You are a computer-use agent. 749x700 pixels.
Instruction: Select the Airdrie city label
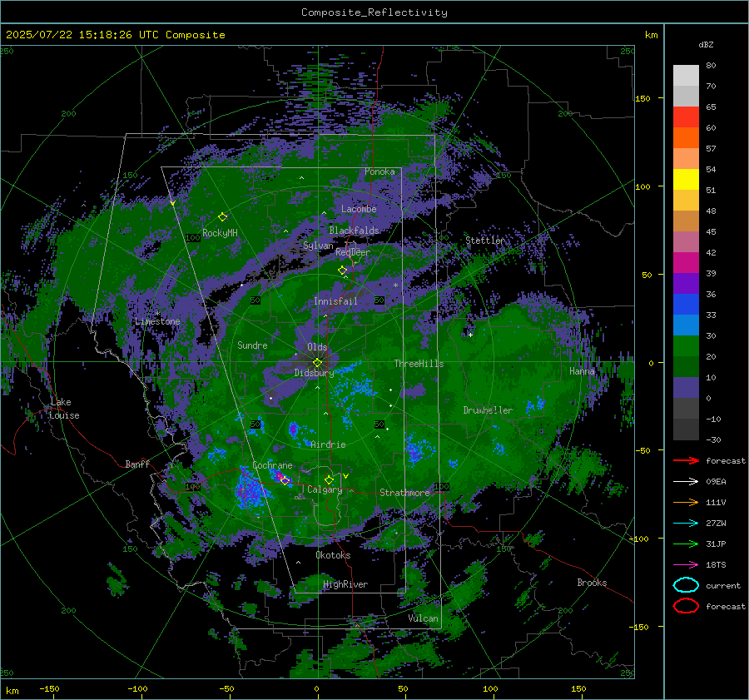[328, 444]
